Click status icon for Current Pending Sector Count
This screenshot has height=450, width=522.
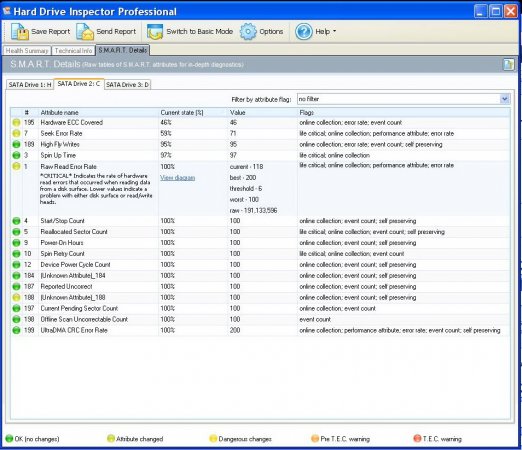coord(16,308)
